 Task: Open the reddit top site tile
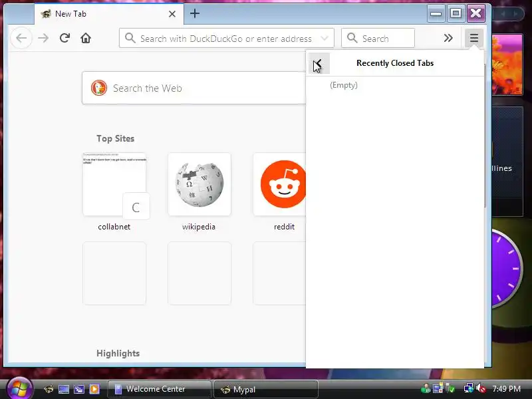(279, 184)
